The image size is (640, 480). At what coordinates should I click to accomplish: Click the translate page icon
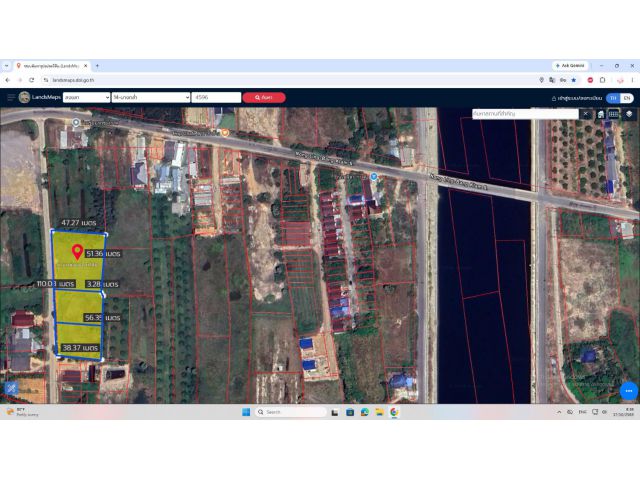(x=552, y=80)
